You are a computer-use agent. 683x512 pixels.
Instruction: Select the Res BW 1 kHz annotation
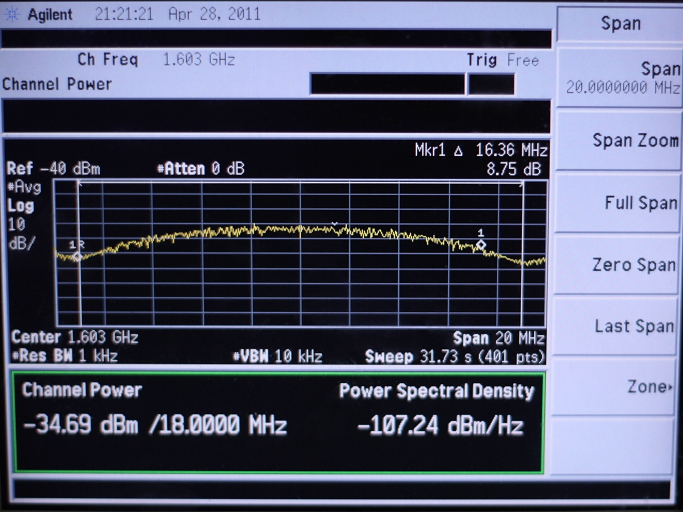pos(61,356)
